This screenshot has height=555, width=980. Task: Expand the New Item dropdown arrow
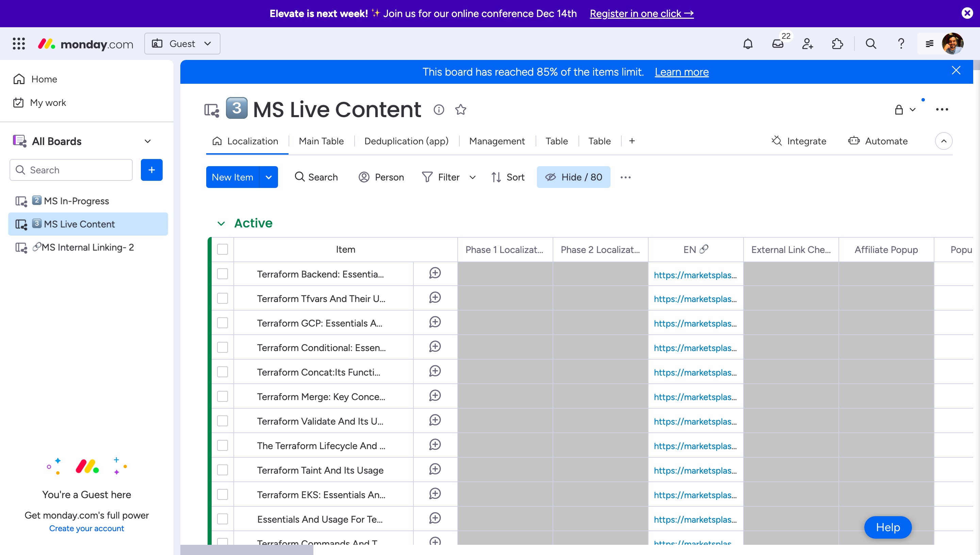coord(268,177)
